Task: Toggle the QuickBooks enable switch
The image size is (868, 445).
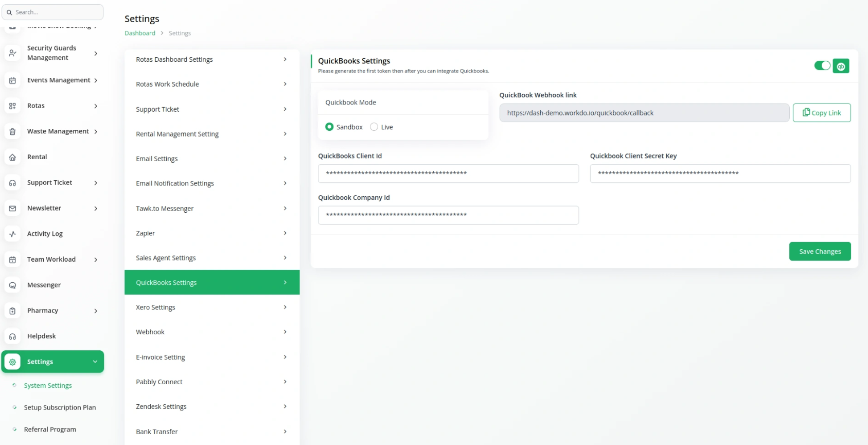Action: pyautogui.click(x=822, y=65)
